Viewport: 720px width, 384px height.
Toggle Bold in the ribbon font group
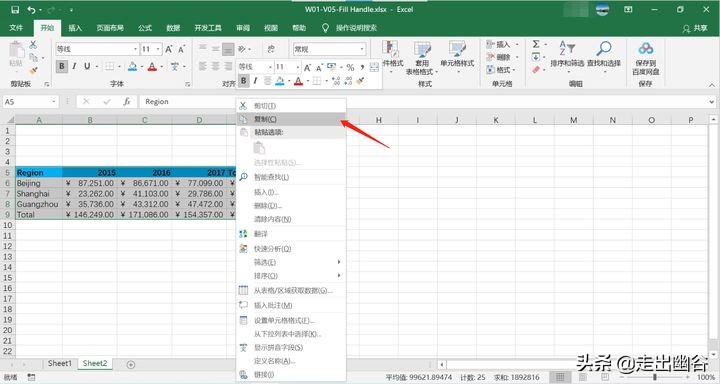click(x=62, y=67)
